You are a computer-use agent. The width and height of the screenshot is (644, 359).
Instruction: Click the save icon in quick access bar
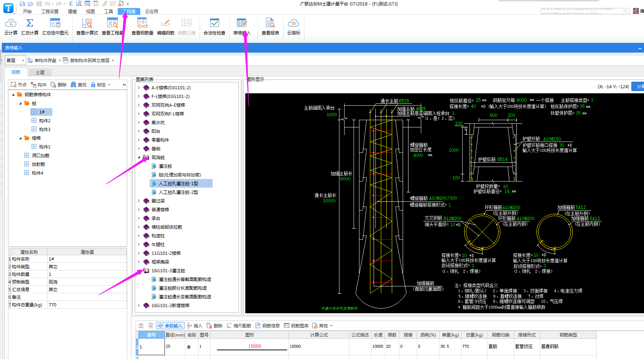[x=39, y=4]
